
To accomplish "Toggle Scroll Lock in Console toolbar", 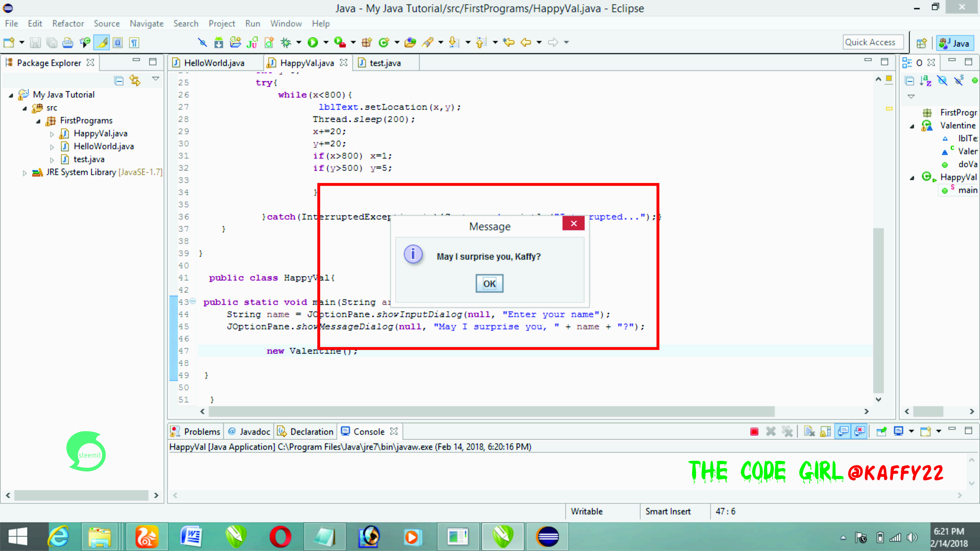I will 826,432.
